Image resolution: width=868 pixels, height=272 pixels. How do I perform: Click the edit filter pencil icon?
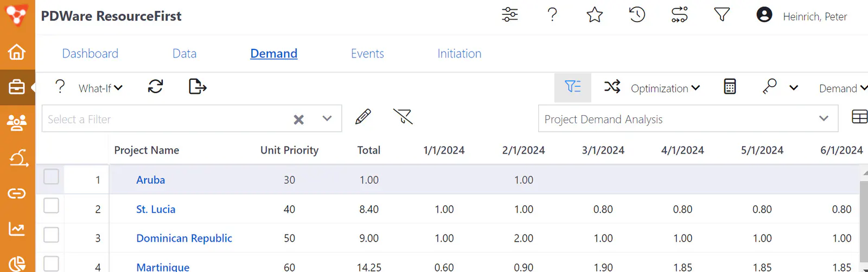[363, 117]
